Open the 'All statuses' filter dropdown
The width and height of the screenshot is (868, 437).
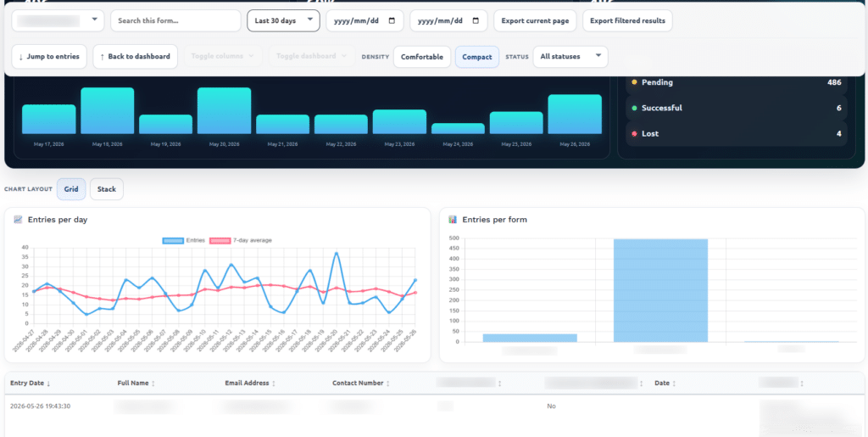[x=570, y=57]
